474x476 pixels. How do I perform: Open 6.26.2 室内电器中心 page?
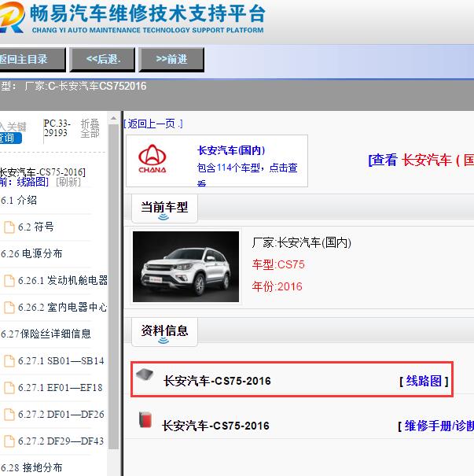pyautogui.click(x=62, y=307)
